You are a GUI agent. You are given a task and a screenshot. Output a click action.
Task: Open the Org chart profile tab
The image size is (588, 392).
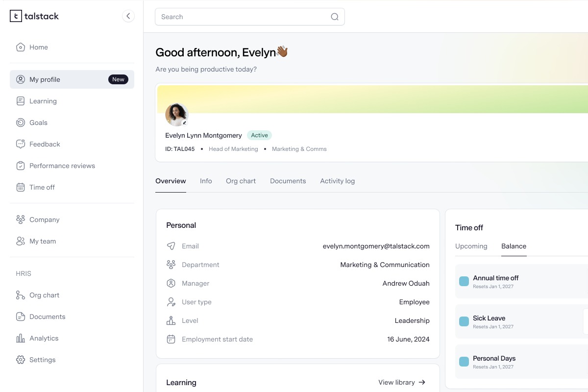(241, 181)
